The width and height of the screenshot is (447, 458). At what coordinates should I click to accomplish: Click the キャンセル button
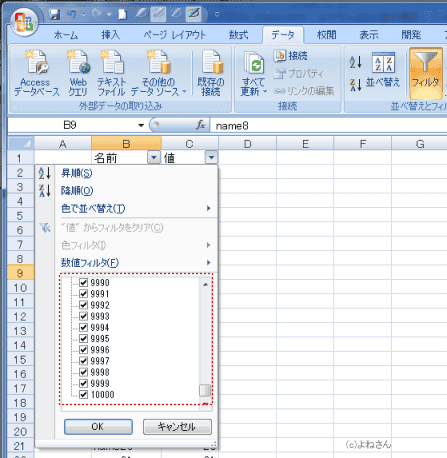tap(177, 427)
